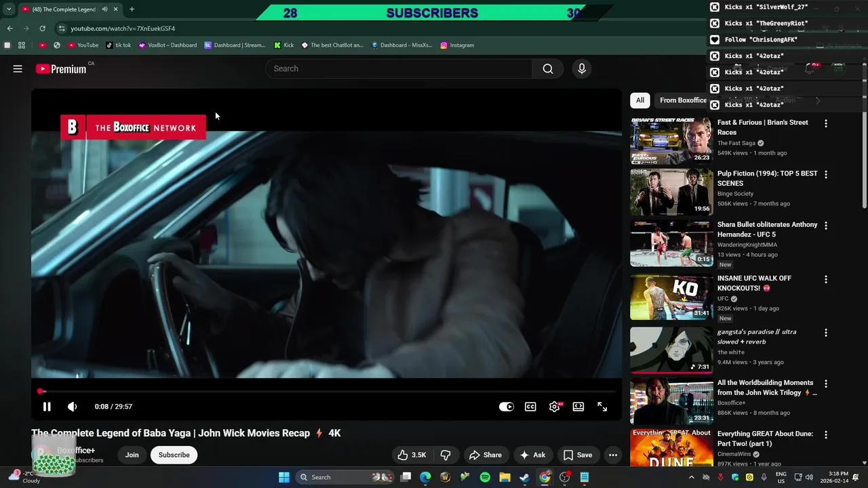Mute tab via speaker icon

[x=104, y=9]
